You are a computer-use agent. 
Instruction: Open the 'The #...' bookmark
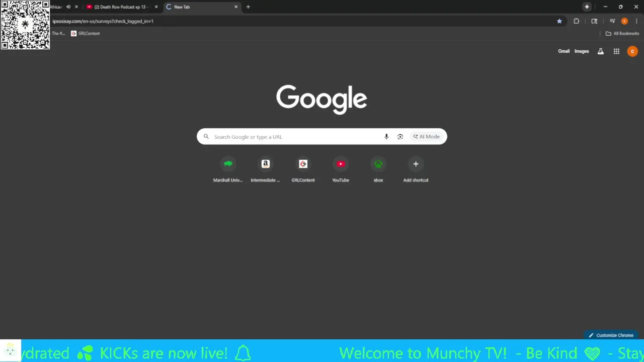click(58, 34)
